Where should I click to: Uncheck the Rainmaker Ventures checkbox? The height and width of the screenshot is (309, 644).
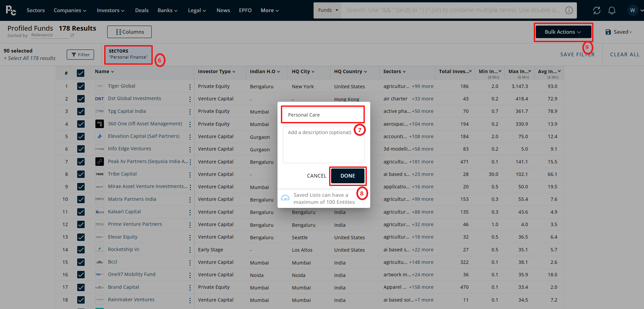point(81,300)
